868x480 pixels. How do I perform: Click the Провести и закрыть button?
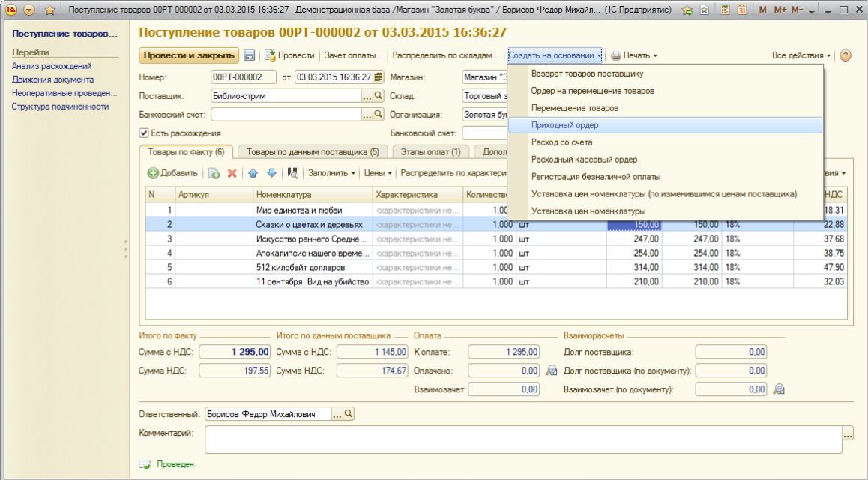[188, 55]
